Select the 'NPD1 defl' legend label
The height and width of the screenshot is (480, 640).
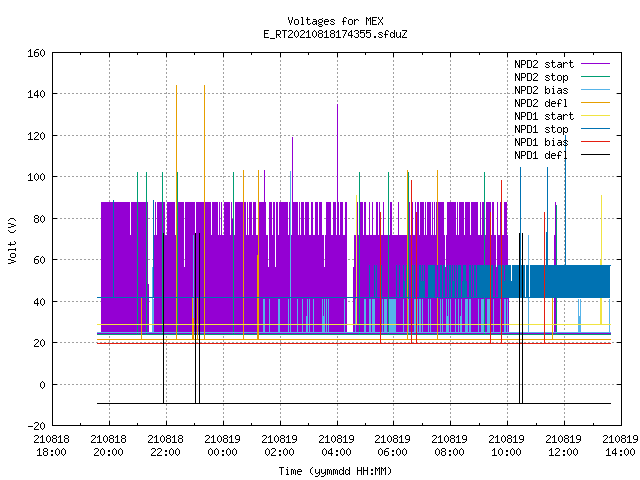[541, 155]
